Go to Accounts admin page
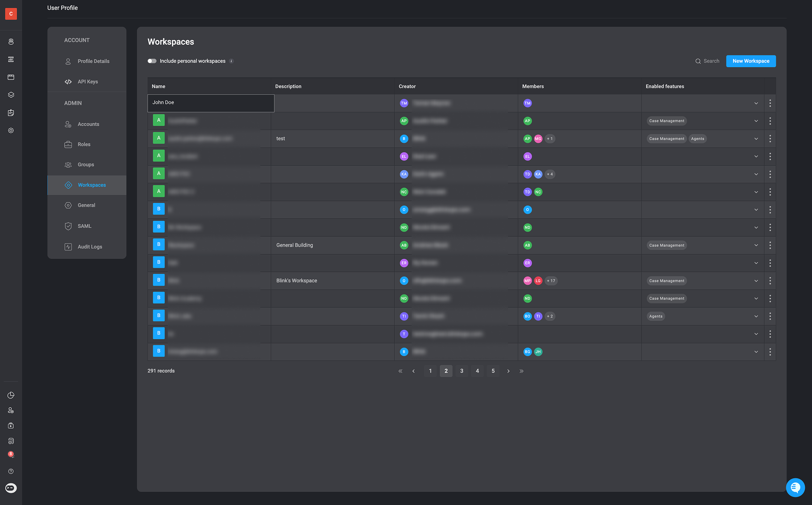The width and height of the screenshot is (812, 505). coord(87,124)
